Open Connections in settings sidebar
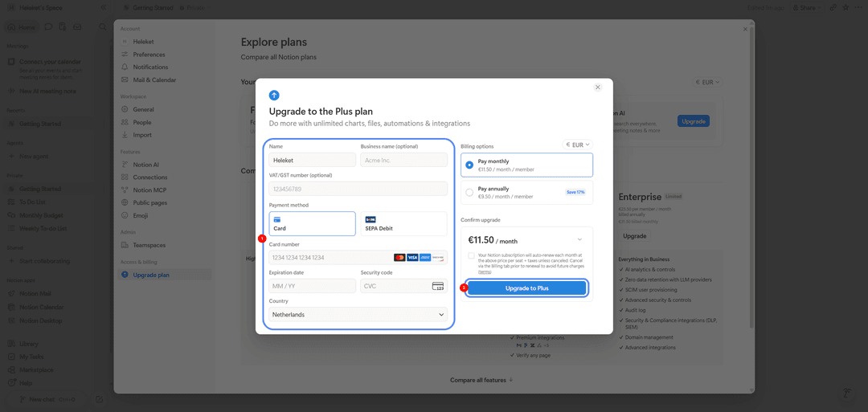 point(150,177)
